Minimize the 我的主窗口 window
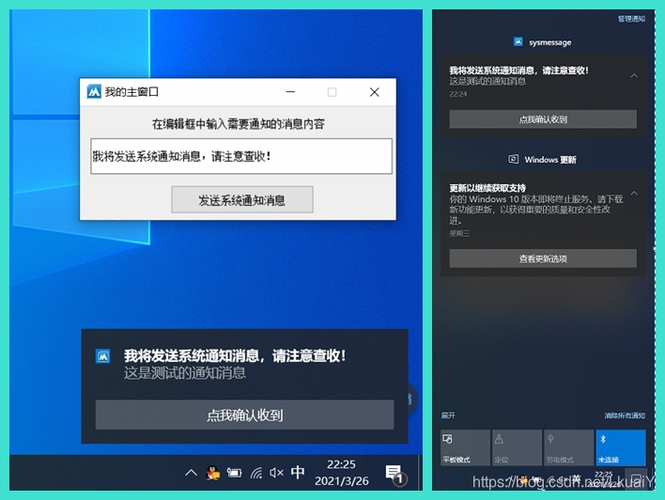 [290, 92]
